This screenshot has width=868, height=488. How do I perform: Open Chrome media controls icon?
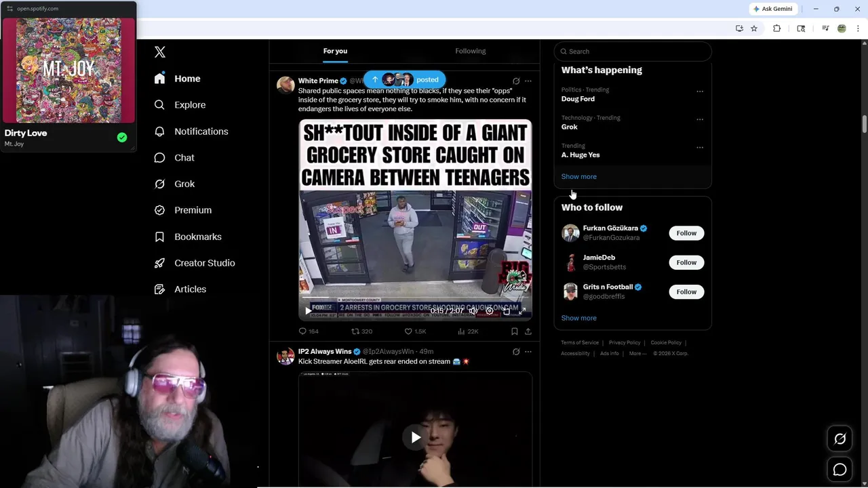pyautogui.click(x=825, y=28)
